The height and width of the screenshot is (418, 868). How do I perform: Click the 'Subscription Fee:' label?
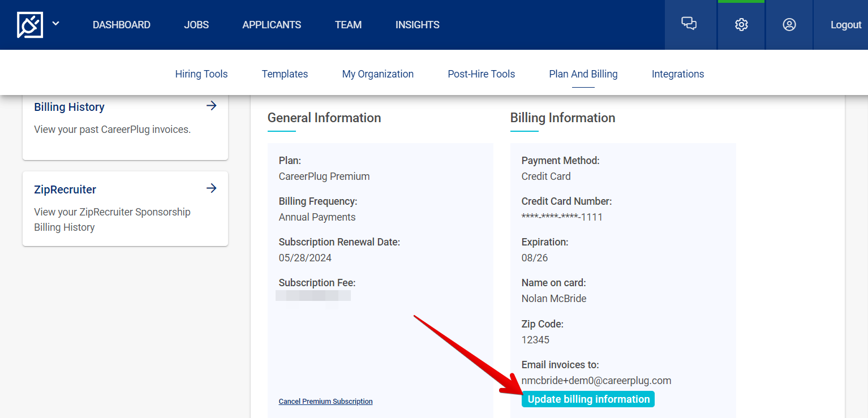(317, 283)
